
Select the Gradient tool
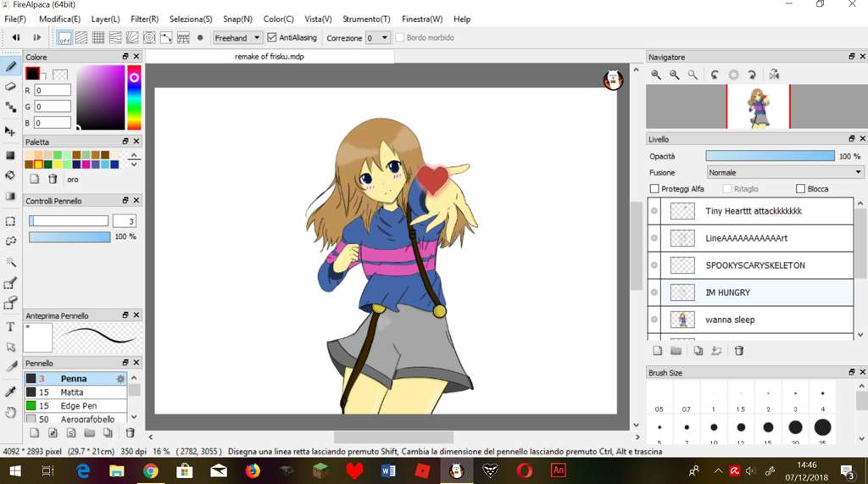[10, 196]
